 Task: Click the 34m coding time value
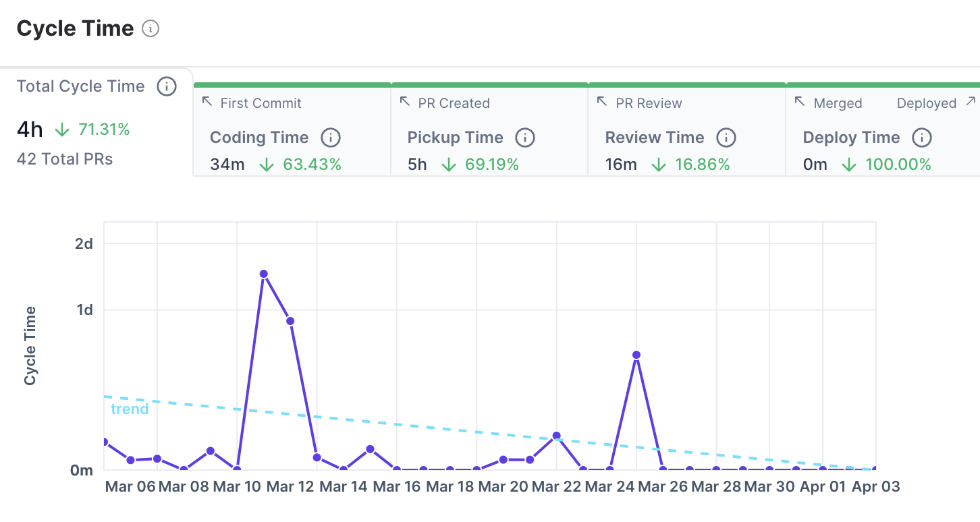tap(227, 165)
